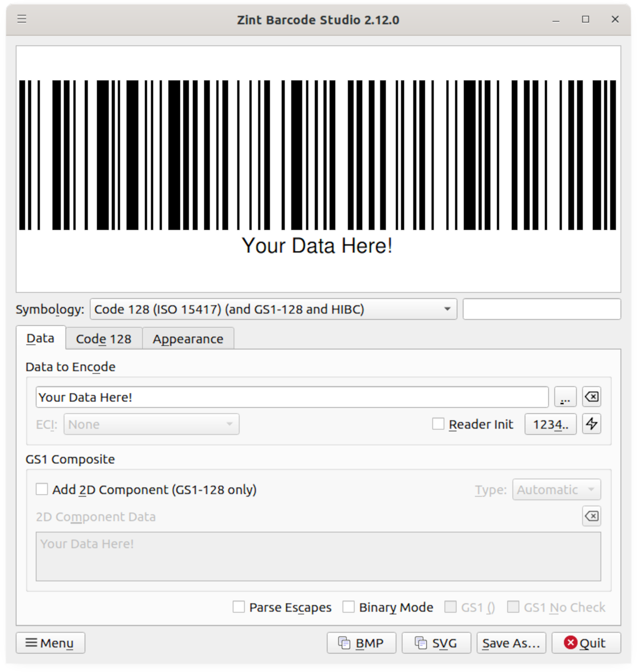Open the sequence 1234.. button

tap(550, 424)
